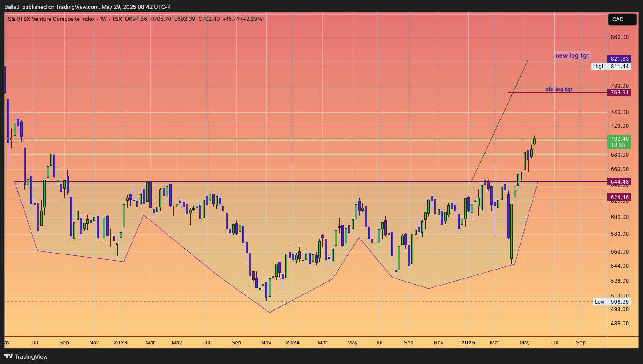Click the latest weekly candle near 702
This screenshot has width=643, height=364.
pos(535,141)
